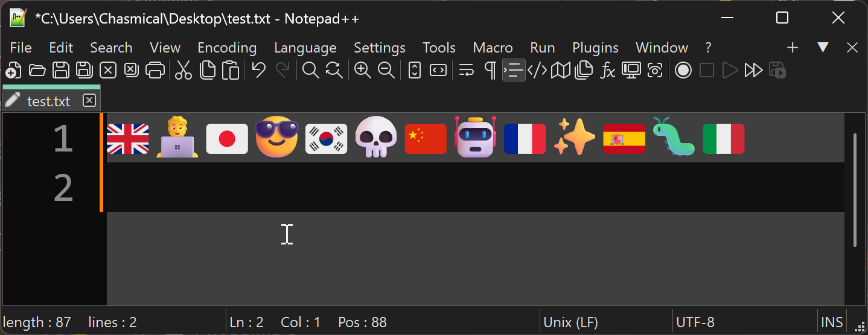Click the Cut scissors icon

pos(183,71)
